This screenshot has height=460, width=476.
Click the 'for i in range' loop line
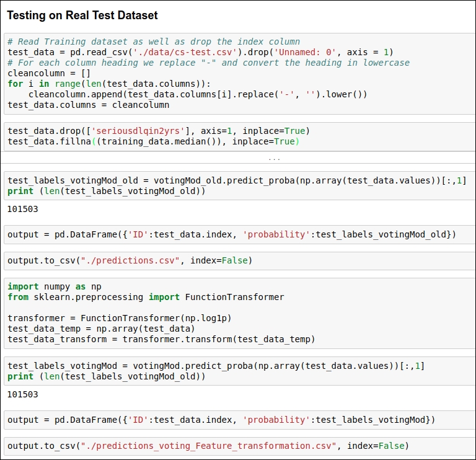[109, 84]
